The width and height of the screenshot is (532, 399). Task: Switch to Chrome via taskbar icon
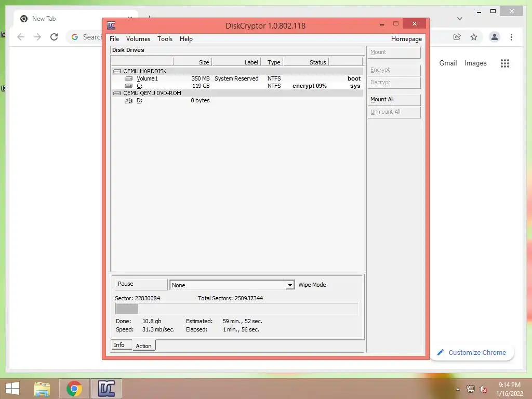tap(74, 389)
